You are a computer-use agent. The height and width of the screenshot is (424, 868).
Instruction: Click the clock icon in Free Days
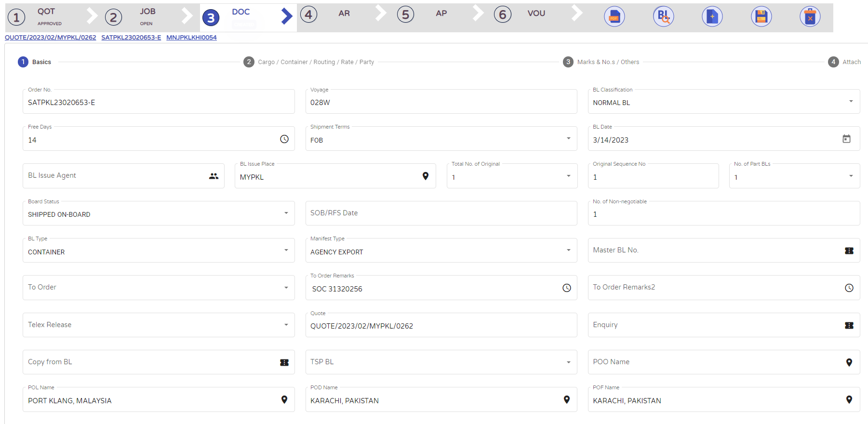[284, 139]
